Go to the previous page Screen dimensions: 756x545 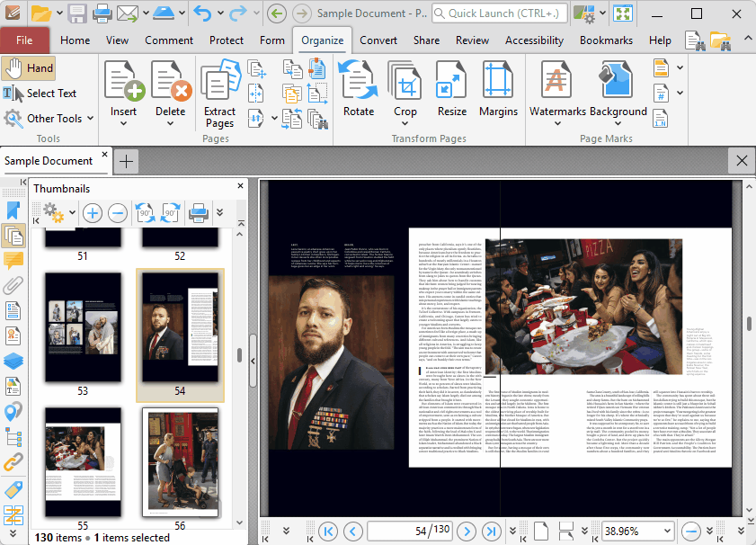point(353,531)
